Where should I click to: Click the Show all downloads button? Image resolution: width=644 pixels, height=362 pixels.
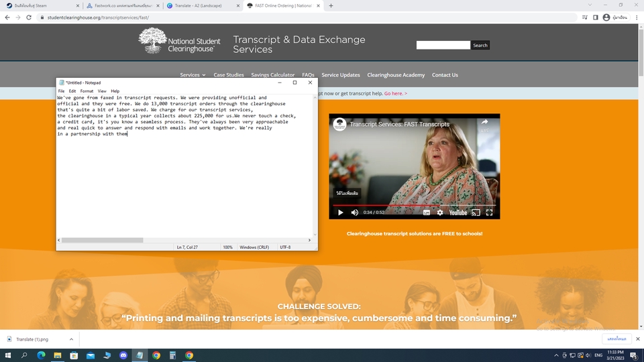616,339
